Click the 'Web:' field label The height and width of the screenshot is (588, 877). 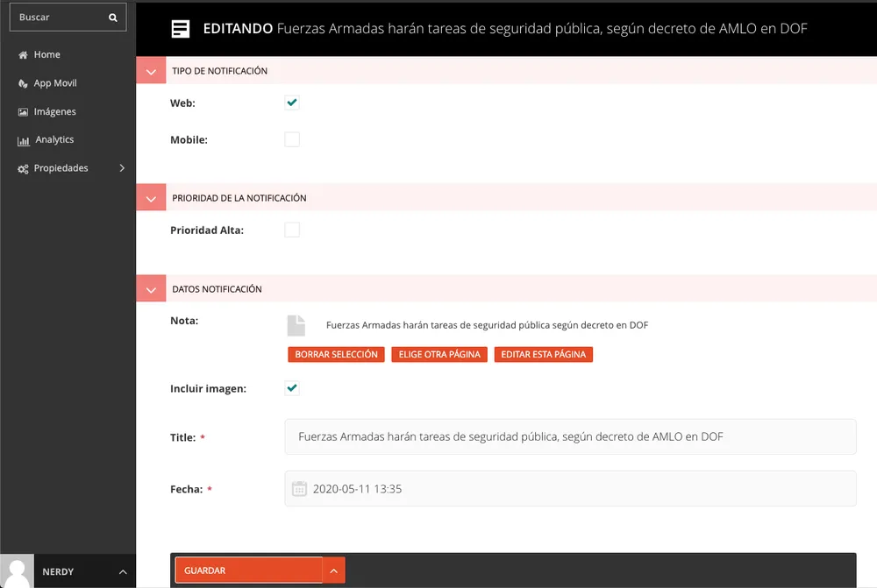tap(183, 103)
